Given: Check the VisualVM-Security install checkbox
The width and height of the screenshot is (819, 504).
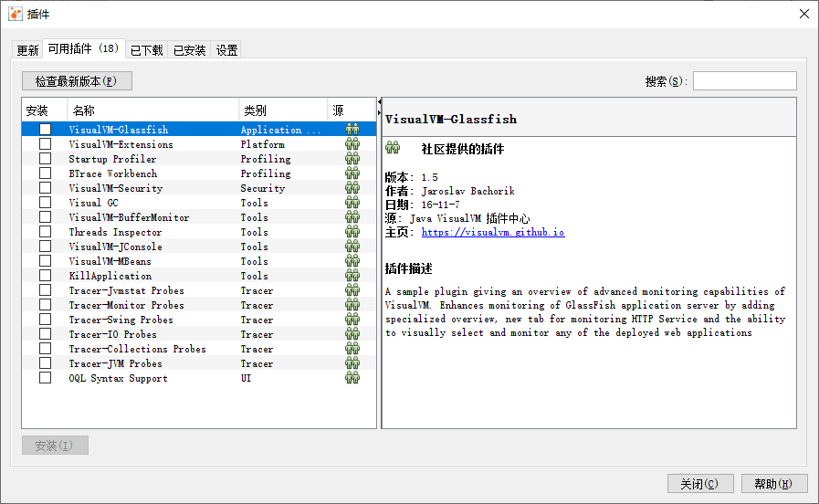Looking at the screenshot, I should coord(46,187).
